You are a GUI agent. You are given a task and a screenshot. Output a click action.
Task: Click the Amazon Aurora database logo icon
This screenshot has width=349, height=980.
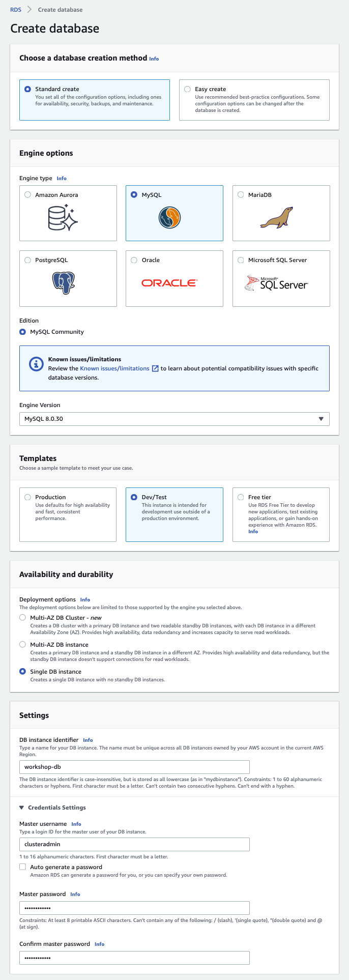coord(63,218)
